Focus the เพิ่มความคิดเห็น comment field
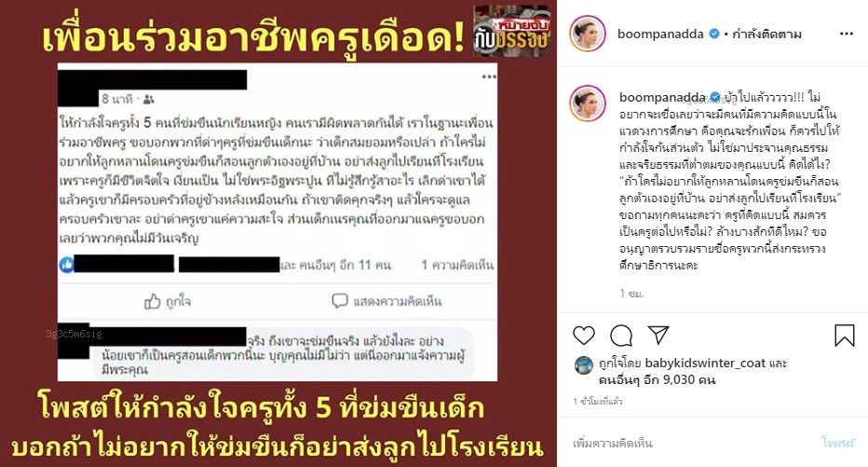Viewport: 868px width, 467px height. tap(692, 443)
